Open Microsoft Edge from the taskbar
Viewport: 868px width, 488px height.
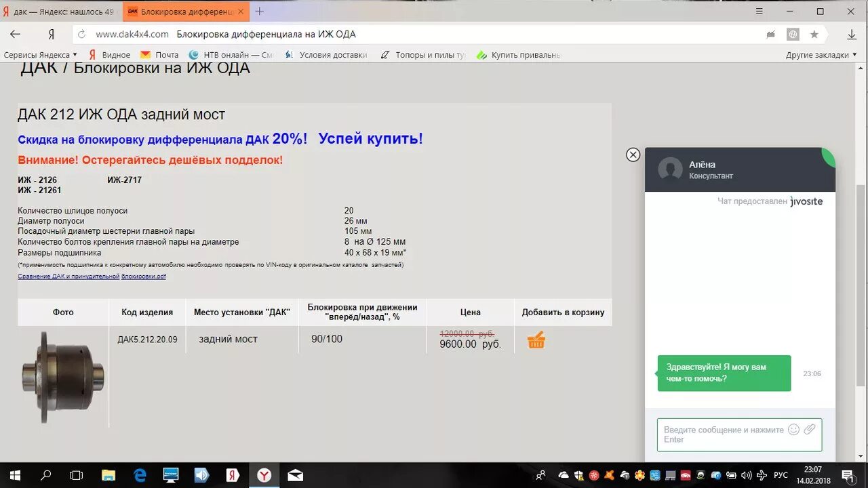(x=140, y=475)
